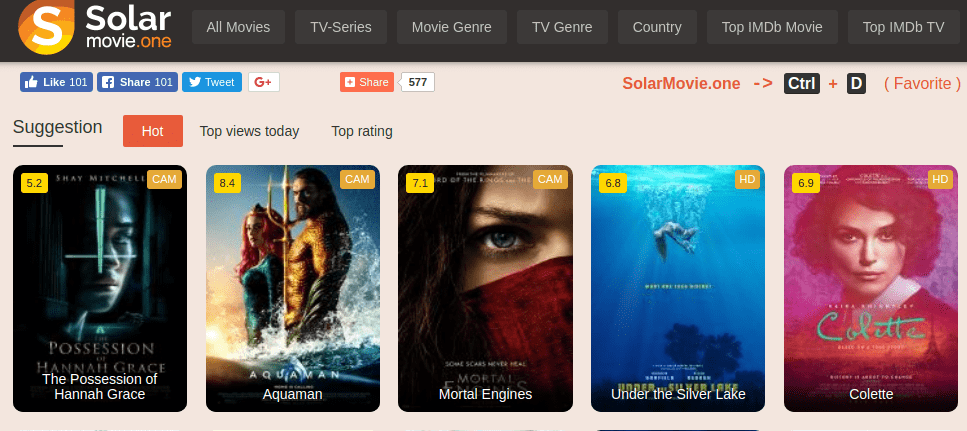Viewport: 967px width, 431px height.
Task: Open Top IMDb Movie list
Action: pyautogui.click(x=772, y=27)
